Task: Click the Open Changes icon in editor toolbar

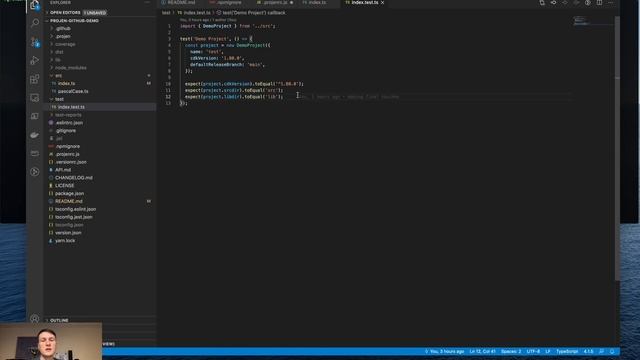Action: (542, 3)
